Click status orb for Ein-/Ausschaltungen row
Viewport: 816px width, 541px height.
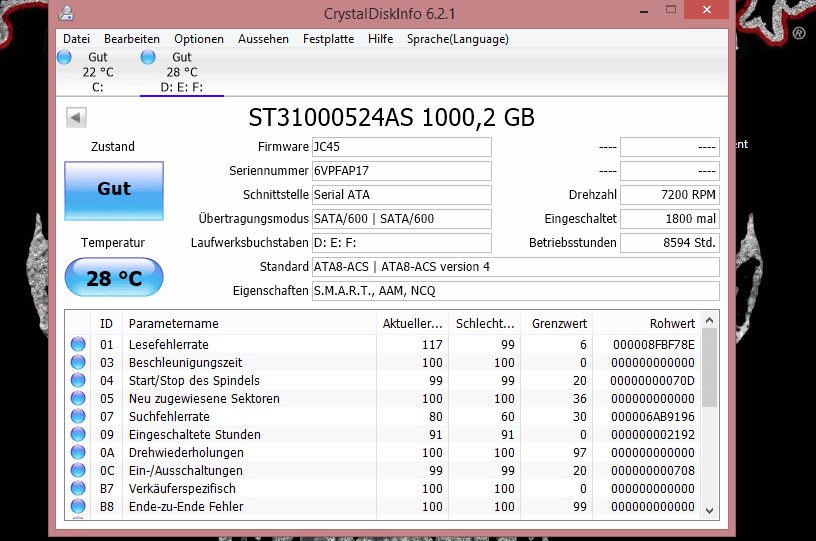click(x=78, y=470)
